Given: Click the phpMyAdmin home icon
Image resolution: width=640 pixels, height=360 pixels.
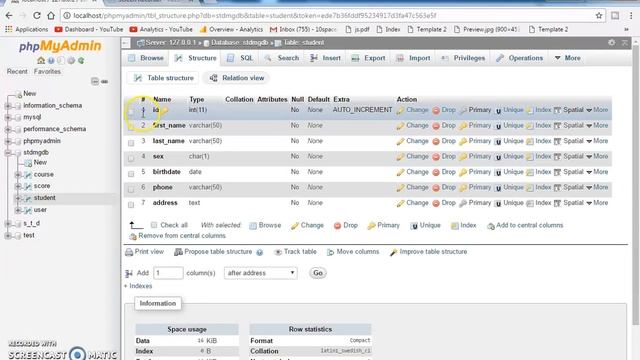Looking at the screenshot, I should click(x=41, y=60).
